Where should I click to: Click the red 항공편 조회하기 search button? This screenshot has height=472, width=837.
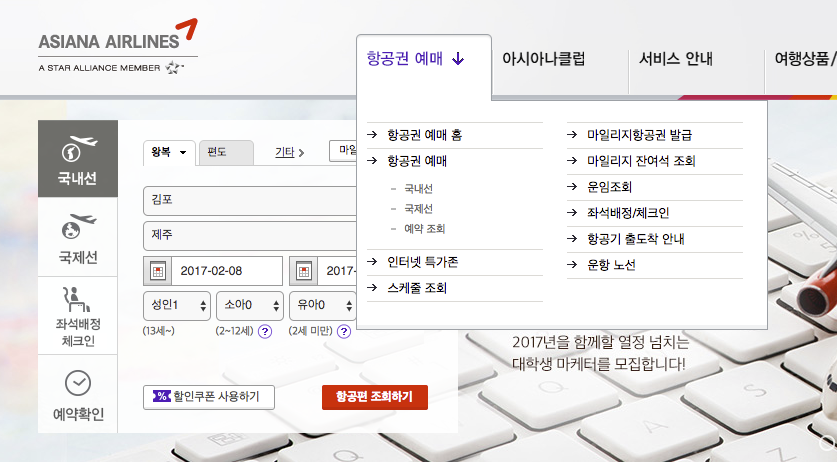click(x=375, y=397)
